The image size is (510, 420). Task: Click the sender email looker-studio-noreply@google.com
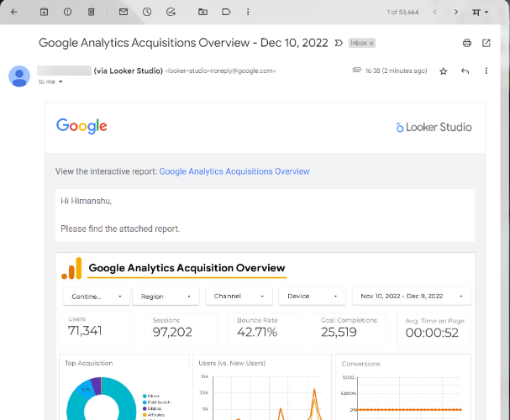(x=220, y=71)
